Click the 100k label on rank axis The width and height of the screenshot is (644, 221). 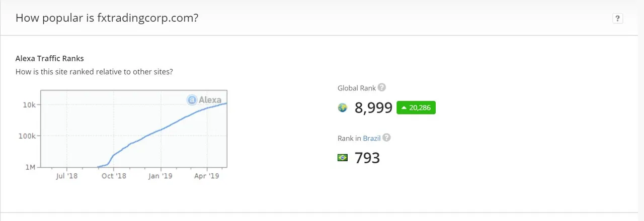[27, 136]
